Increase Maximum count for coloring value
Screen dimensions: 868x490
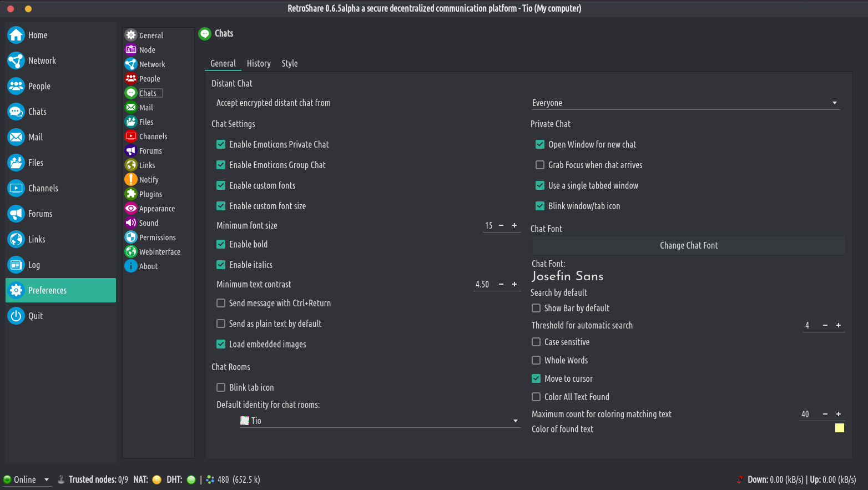(x=839, y=414)
